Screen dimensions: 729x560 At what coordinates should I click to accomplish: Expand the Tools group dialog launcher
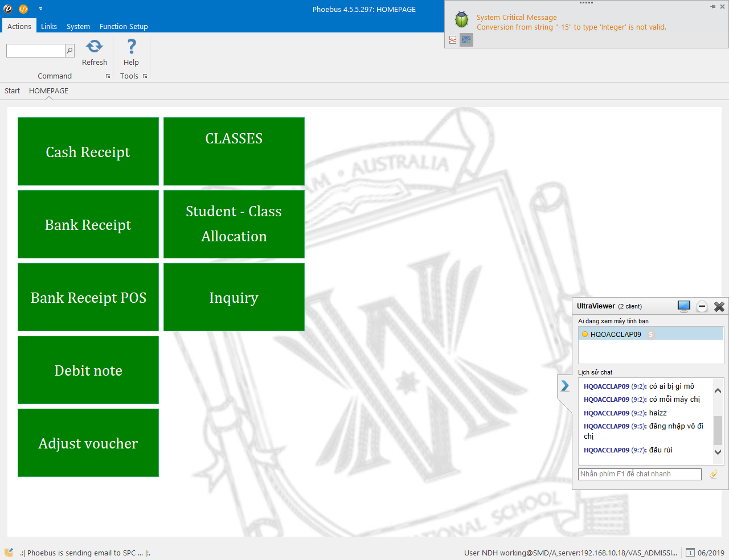pyautogui.click(x=145, y=76)
